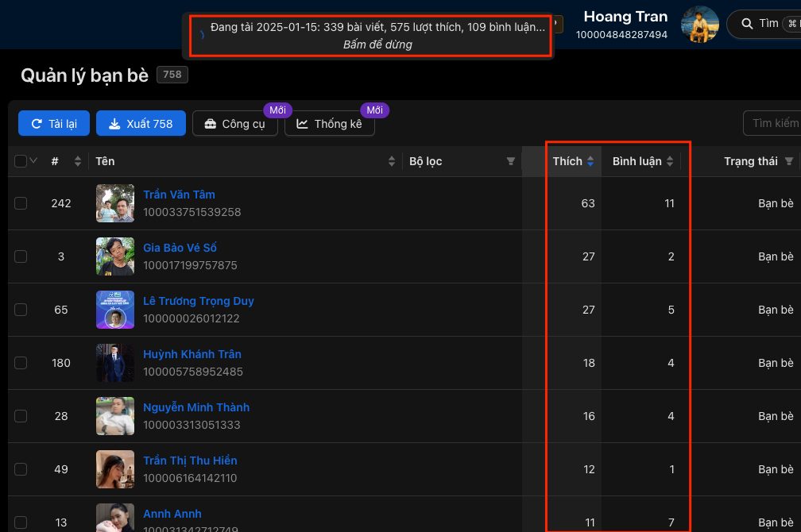This screenshot has height=532, width=801.
Task: Sort the Tên column with its arrows
Action: pos(392,161)
